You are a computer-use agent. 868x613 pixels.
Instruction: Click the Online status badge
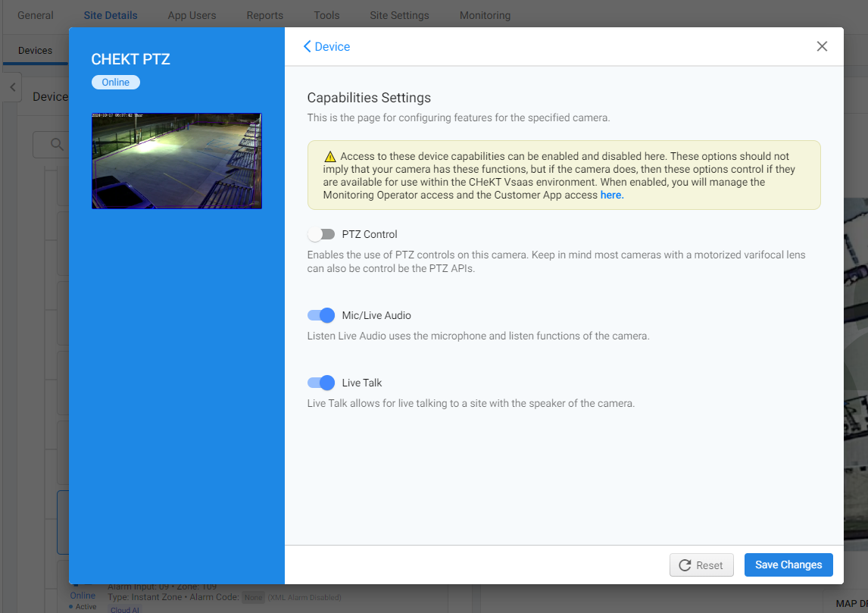click(116, 82)
